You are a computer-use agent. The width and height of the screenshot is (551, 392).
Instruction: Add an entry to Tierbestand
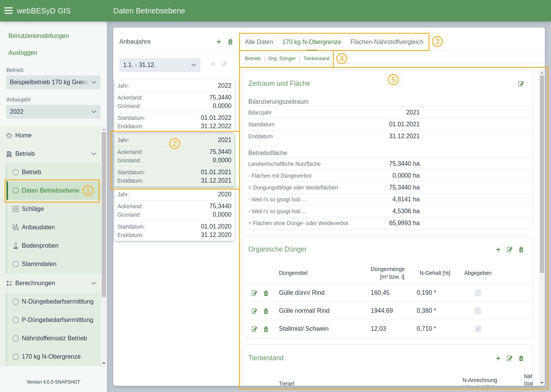(498, 358)
